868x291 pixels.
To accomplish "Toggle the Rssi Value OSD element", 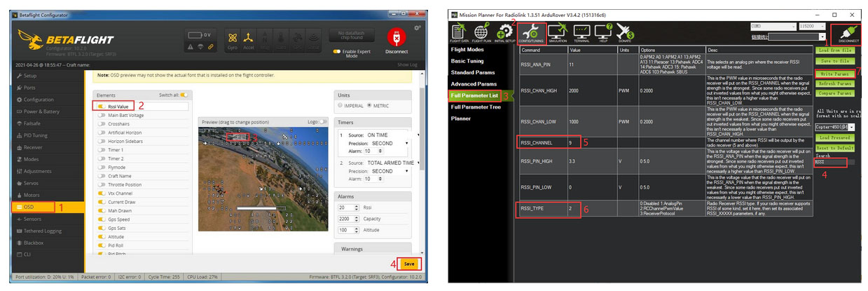I will [102, 106].
